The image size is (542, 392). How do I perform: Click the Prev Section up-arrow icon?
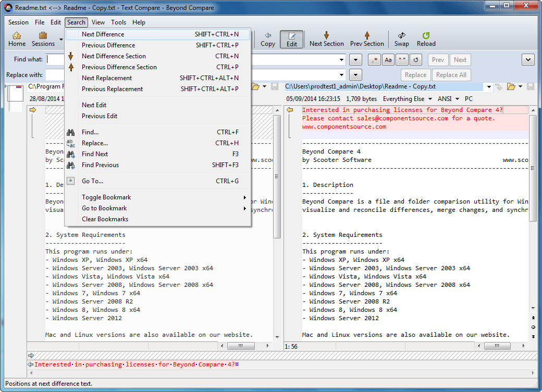367,35
